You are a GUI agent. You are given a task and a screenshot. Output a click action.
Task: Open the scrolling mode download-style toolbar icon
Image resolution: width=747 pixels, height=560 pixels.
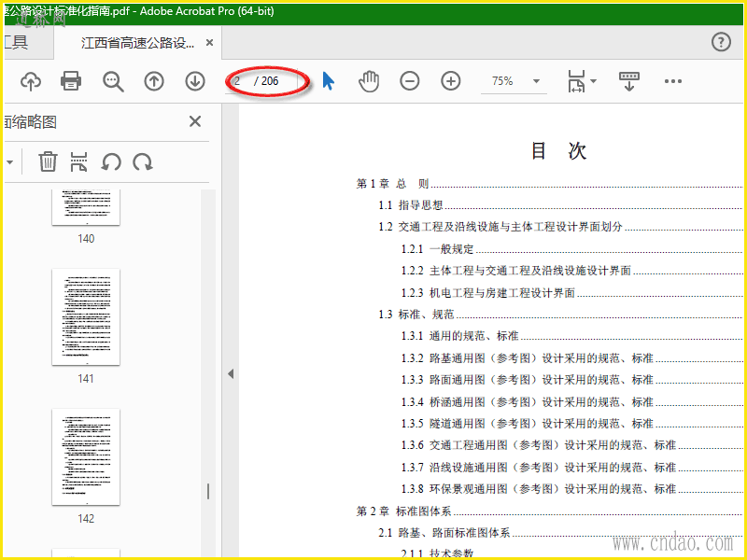tap(628, 81)
